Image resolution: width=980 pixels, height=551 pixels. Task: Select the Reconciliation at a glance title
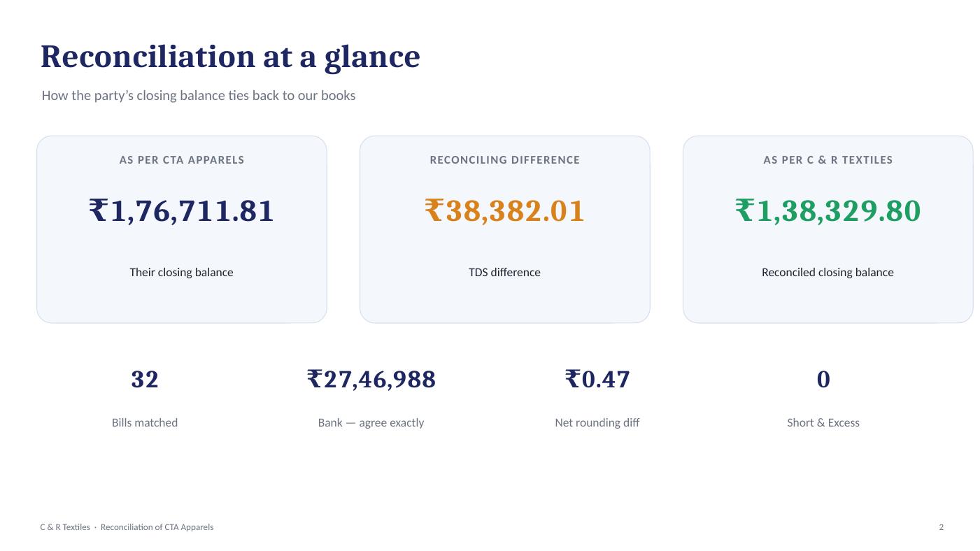(x=230, y=57)
